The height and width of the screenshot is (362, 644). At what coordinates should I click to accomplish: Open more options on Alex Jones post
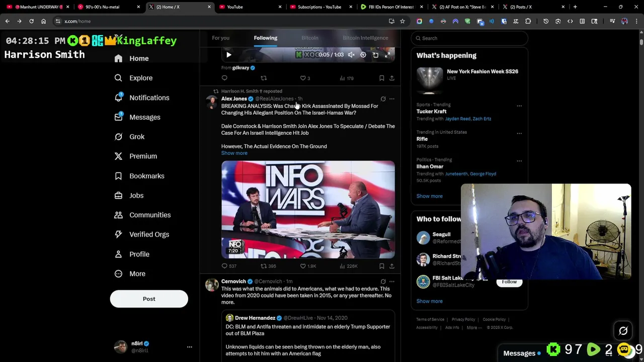pyautogui.click(x=392, y=99)
